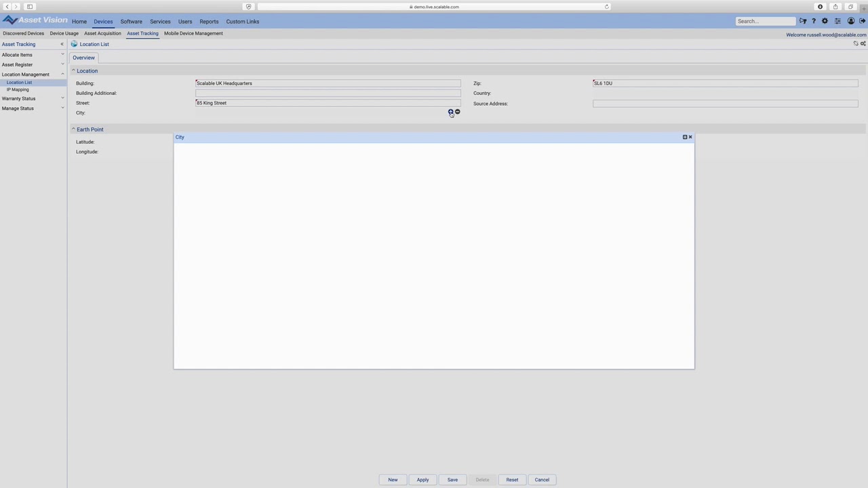Click the Building input field

coord(328,83)
